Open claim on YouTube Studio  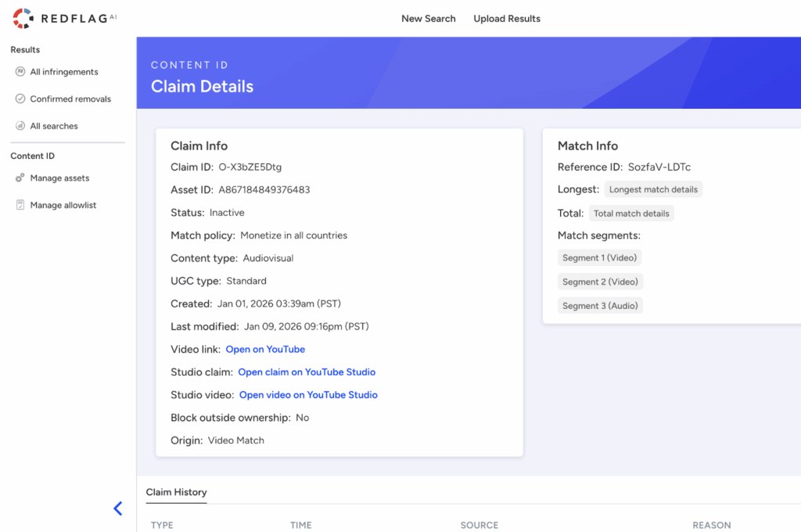[307, 372]
